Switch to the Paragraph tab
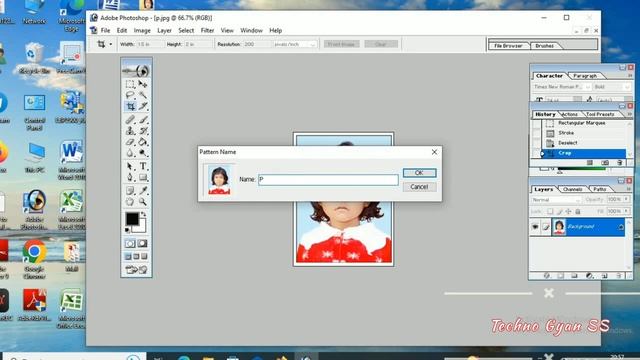Image resolution: width=640 pixels, height=360 pixels. [585, 76]
